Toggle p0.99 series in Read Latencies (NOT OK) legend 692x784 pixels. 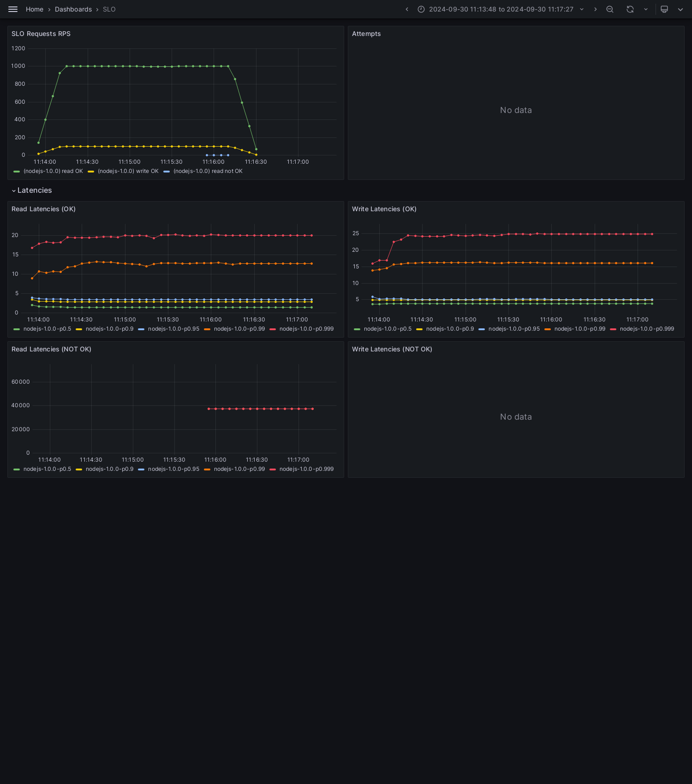point(239,469)
